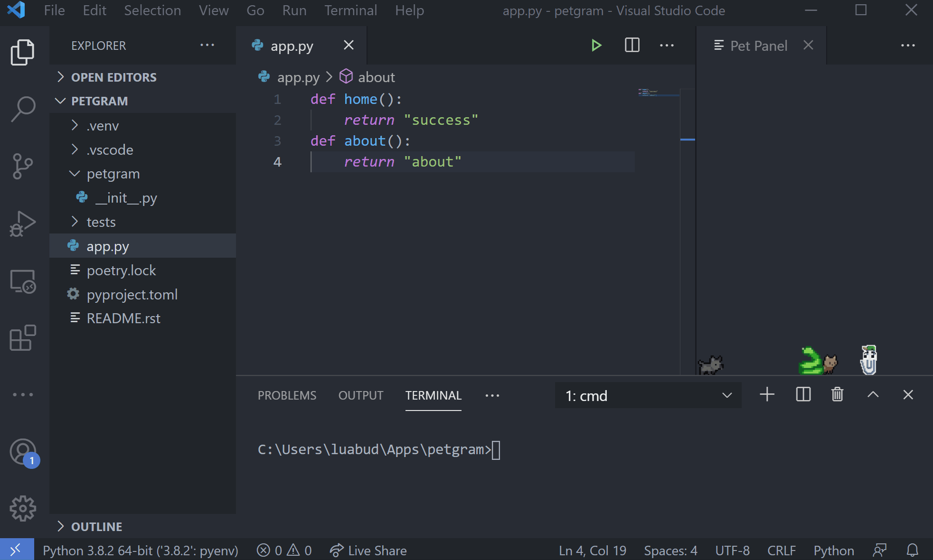Image resolution: width=933 pixels, height=560 pixels.
Task: Open the Remote Explorer view
Action: pos(23,281)
